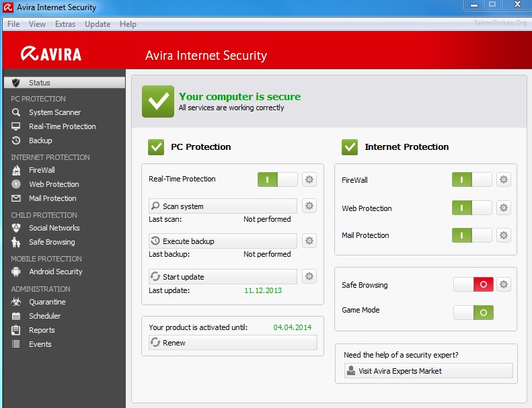Open Safe Browsing gear settings in status panel
532x408 pixels.
[504, 284]
